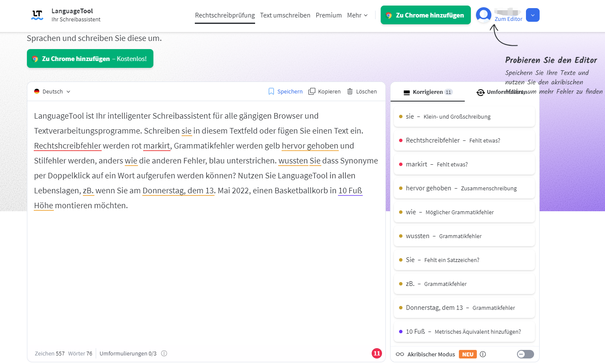
Task: Open the 'Donnerstag, dem 13' Grammatikfehler card
Action: 464,308
